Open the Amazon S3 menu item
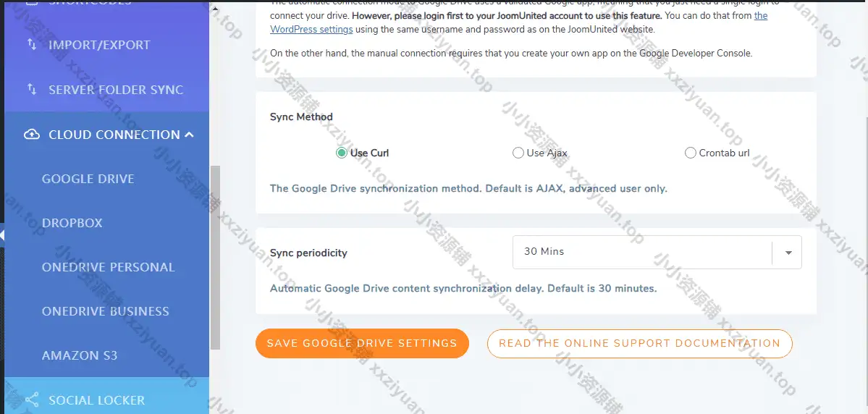 80,355
